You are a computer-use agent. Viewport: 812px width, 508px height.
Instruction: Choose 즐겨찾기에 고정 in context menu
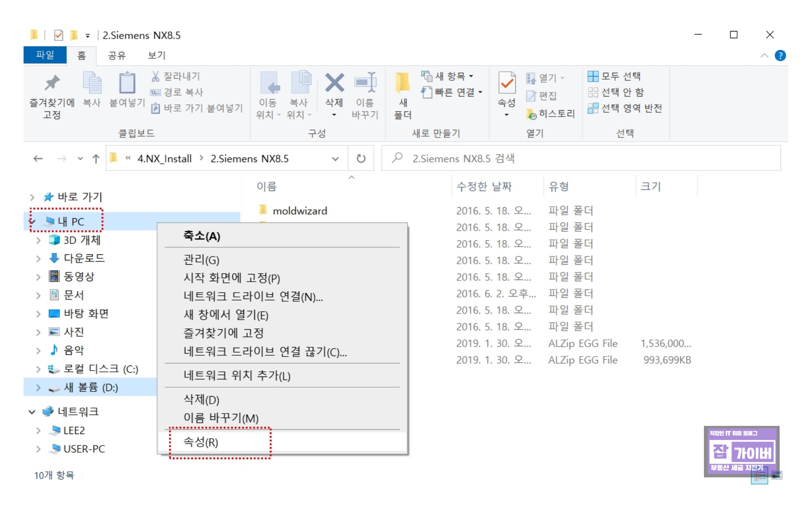click(x=282, y=333)
